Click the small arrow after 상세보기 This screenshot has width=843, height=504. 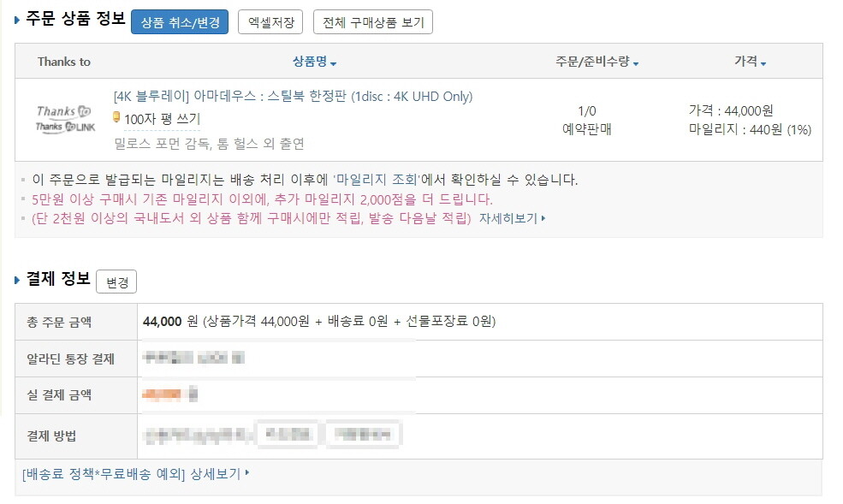[x=247, y=472]
